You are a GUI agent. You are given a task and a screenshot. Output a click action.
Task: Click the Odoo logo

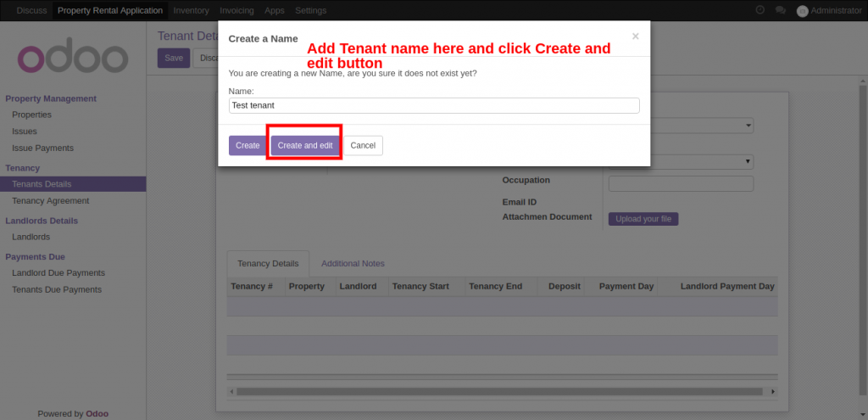73,58
